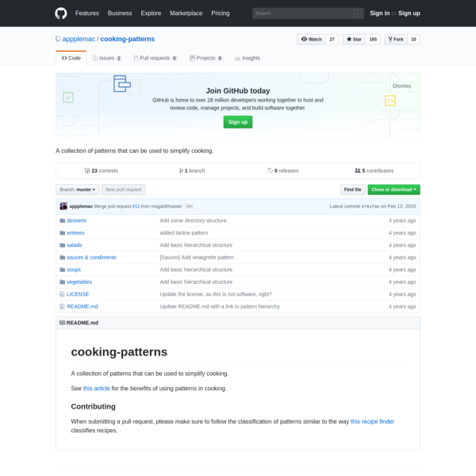Open Marketplace in the top navigation
The width and height of the screenshot is (476, 476).
point(186,13)
